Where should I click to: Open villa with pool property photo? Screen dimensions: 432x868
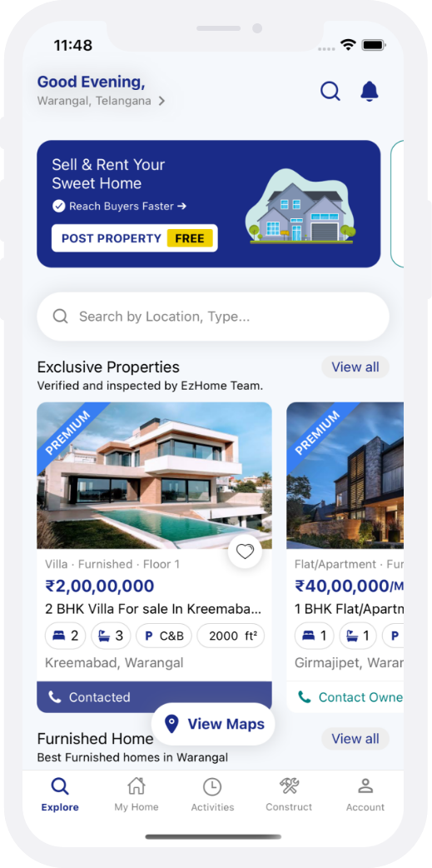coord(154,476)
